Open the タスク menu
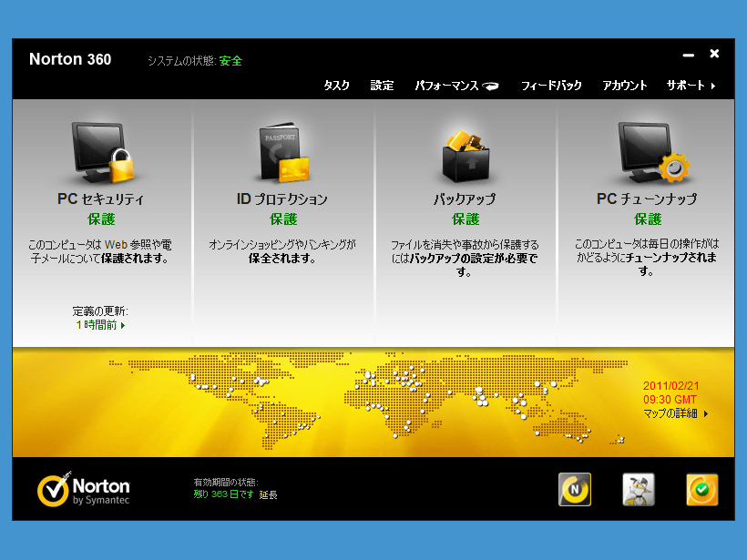 pyautogui.click(x=336, y=86)
